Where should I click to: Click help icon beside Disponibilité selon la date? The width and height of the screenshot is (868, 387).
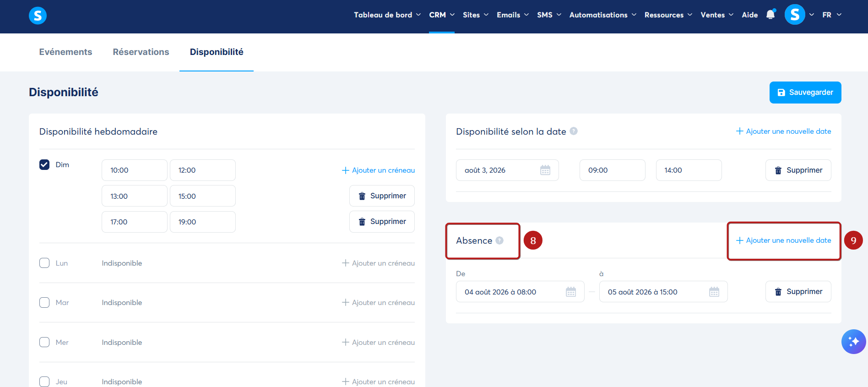[x=574, y=131]
